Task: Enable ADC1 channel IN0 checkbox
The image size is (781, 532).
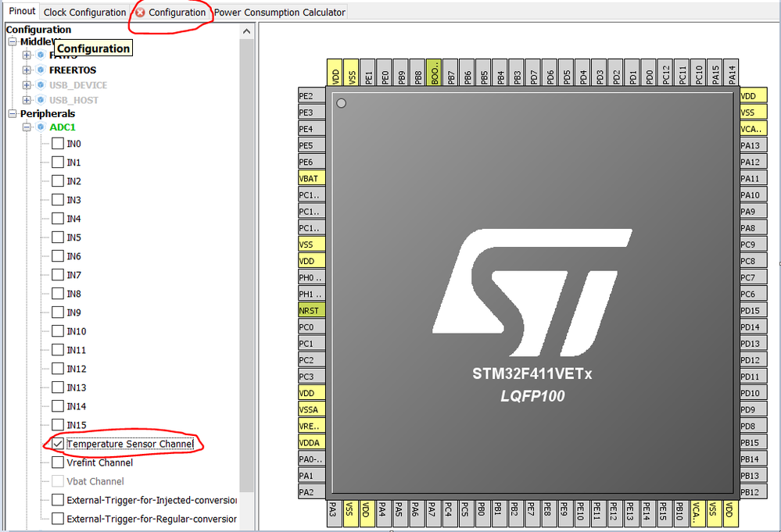Action: click(x=58, y=144)
